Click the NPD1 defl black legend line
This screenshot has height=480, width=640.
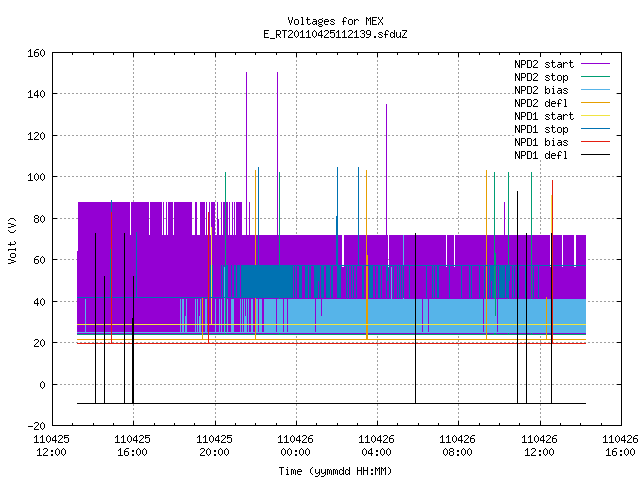coord(595,155)
